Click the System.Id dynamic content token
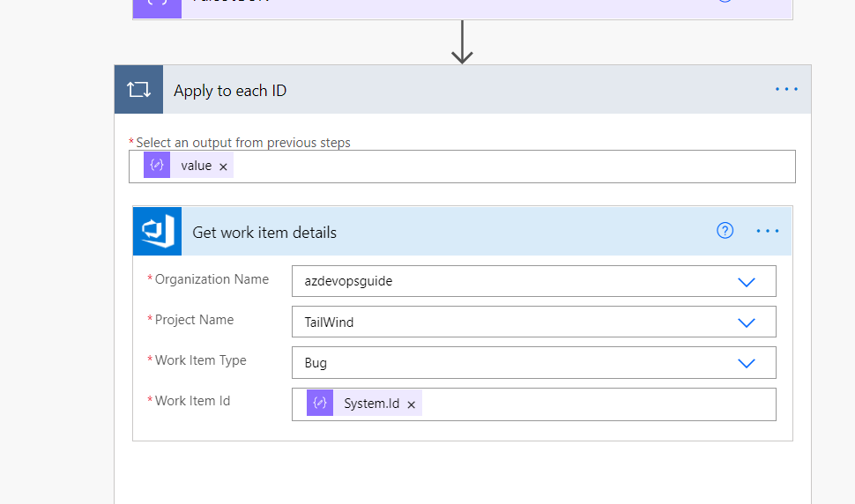The height and width of the screenshot is (504, 855). click(x=364, y=404)
